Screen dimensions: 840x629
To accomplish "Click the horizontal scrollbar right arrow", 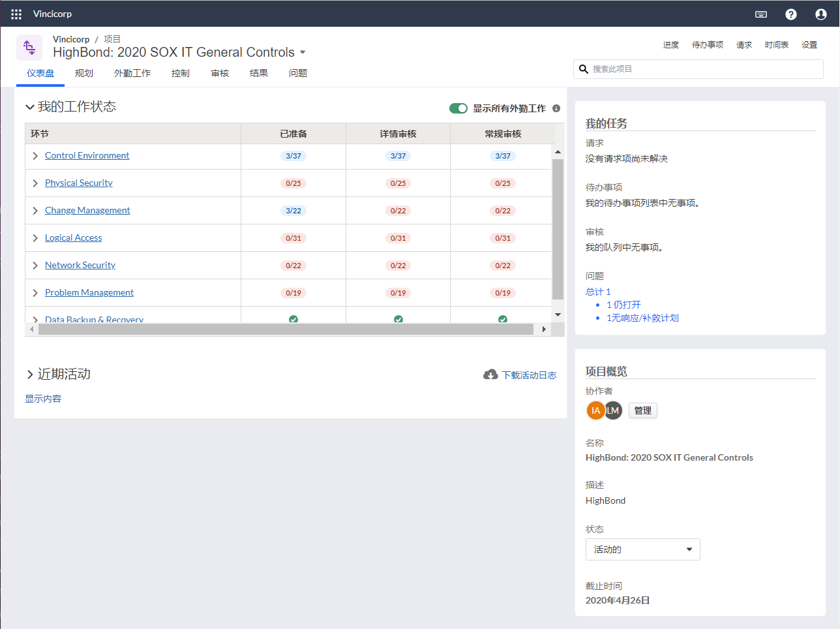I will tap(544, 330).
